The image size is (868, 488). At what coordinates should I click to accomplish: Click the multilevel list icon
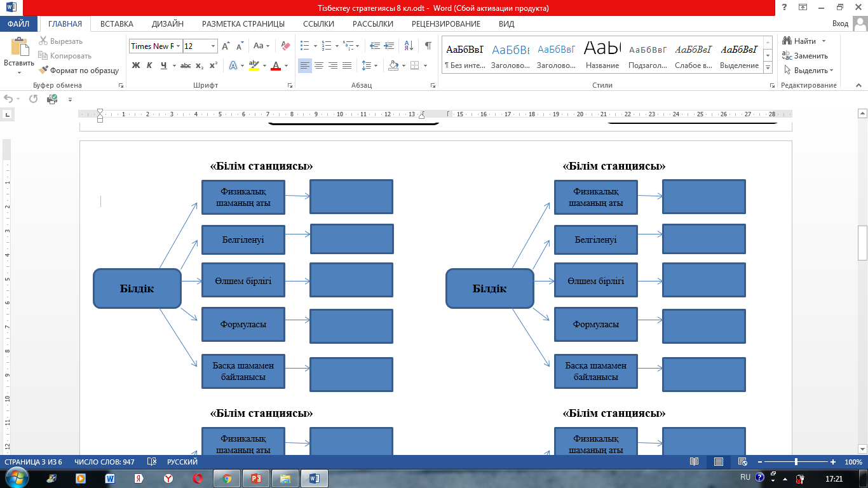[x=349, y=46]
